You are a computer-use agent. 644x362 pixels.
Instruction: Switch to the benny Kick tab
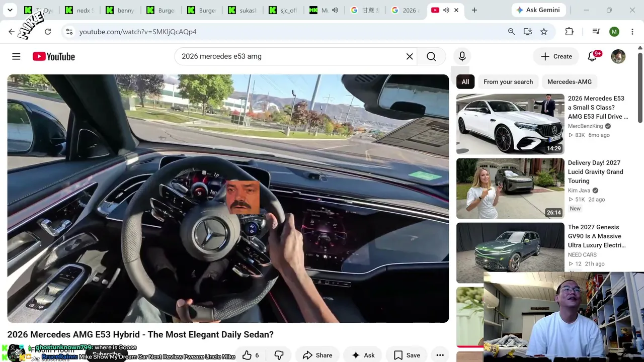pyautogui.click(x=121, y=10)
